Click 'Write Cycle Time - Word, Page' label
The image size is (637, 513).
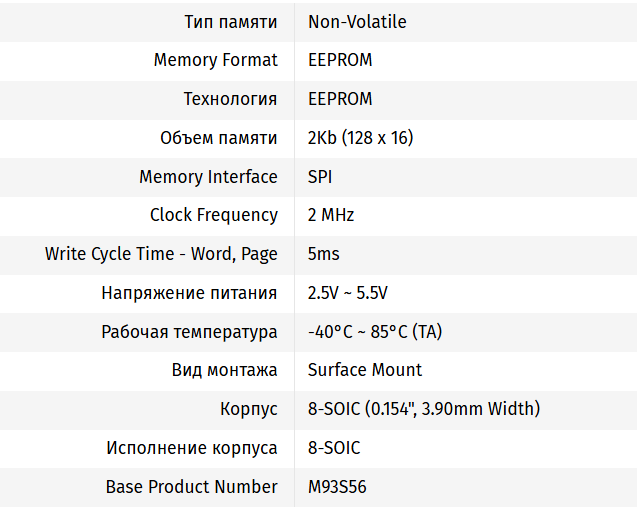pos(161,254)
